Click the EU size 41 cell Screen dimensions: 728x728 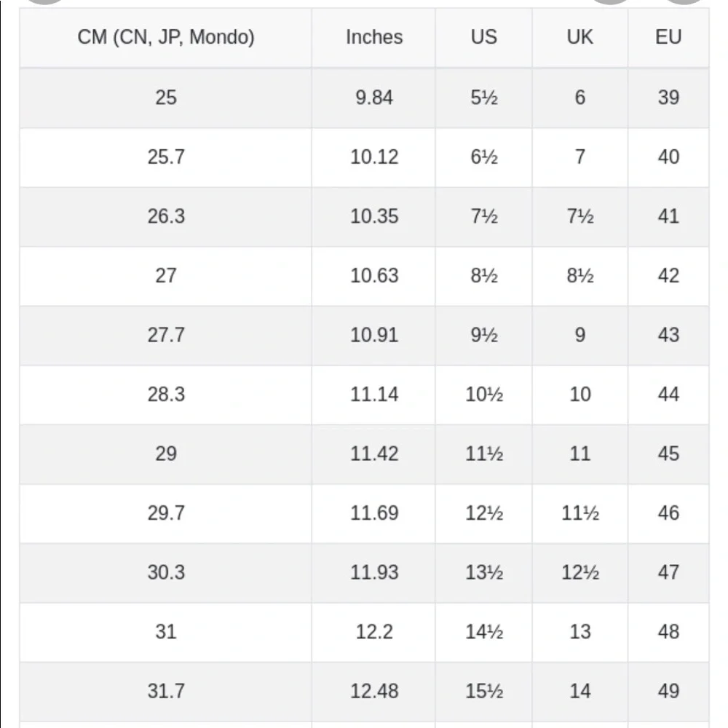coord(668,216)
